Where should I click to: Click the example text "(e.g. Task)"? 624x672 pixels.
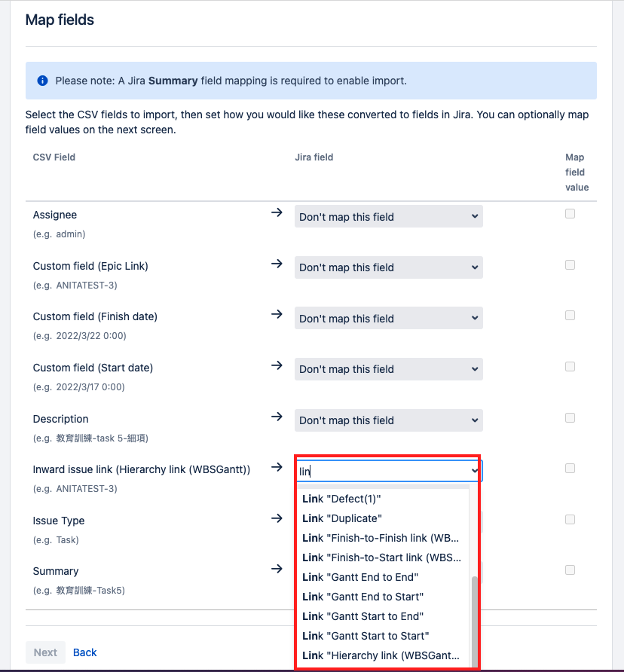56,539
